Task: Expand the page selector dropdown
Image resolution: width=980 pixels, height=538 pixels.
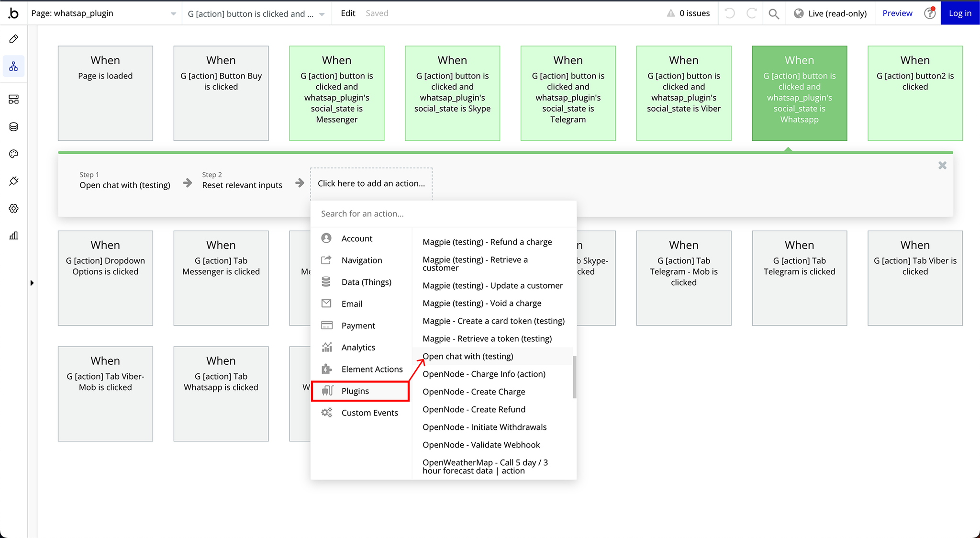Action: click(173, 14)
